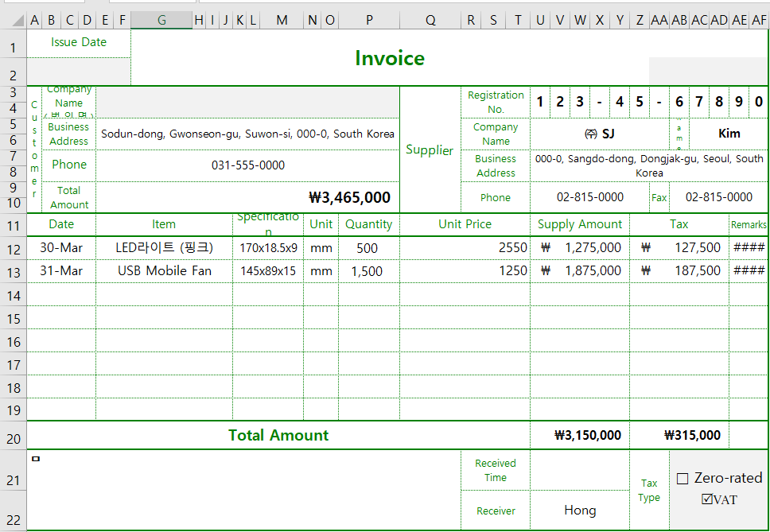770x532 pixels.
Task: Click the USB Mobile Fan item cell
Action: [x=164, y=271]
